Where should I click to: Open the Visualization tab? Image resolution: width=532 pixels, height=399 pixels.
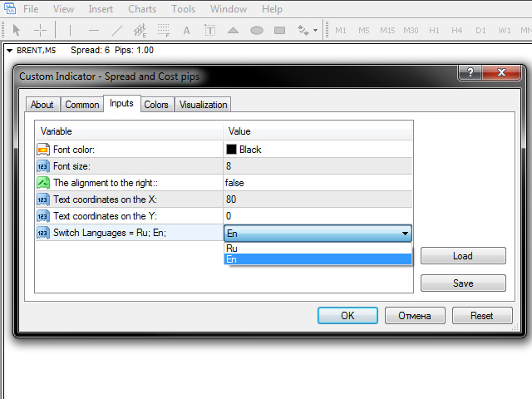point(203,105)
